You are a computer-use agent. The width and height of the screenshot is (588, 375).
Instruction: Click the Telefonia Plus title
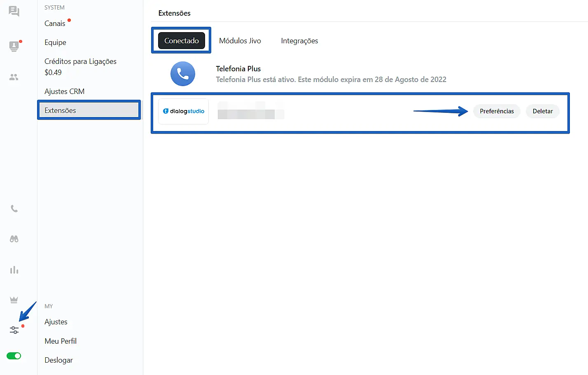238,69
